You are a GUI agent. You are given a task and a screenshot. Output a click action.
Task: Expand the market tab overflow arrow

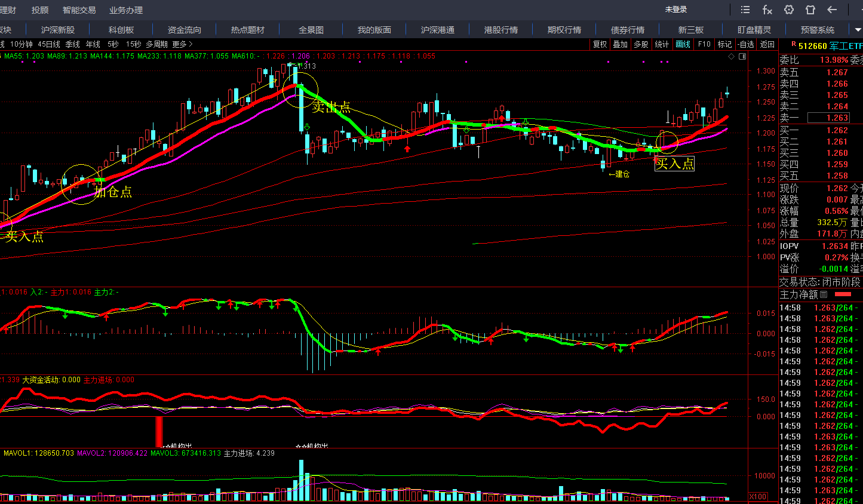858,29
